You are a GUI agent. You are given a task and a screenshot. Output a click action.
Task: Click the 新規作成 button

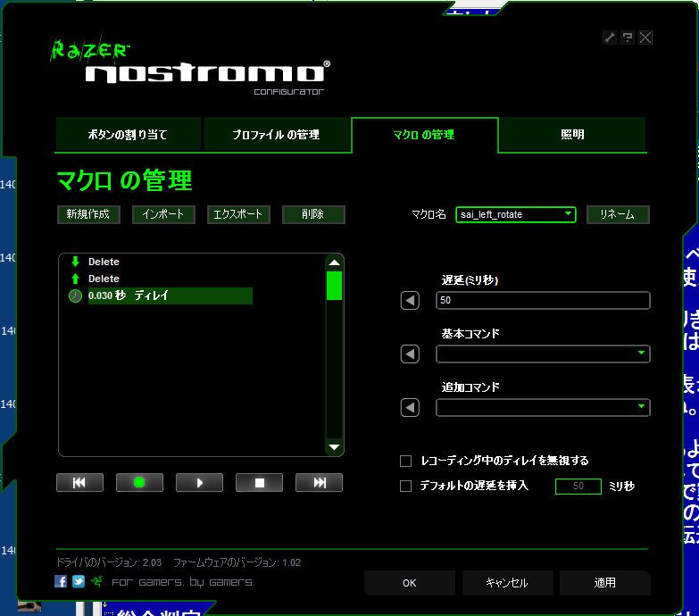click(x=88, y=214)
